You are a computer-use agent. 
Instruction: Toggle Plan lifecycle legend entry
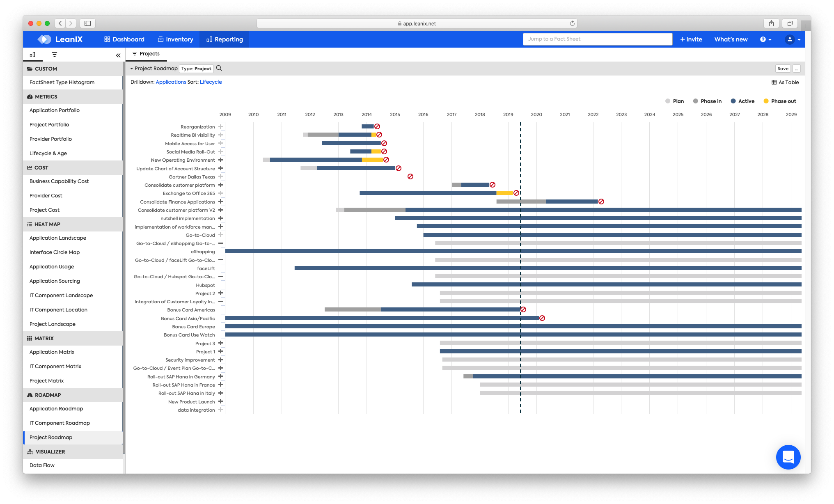click(674, 101)
